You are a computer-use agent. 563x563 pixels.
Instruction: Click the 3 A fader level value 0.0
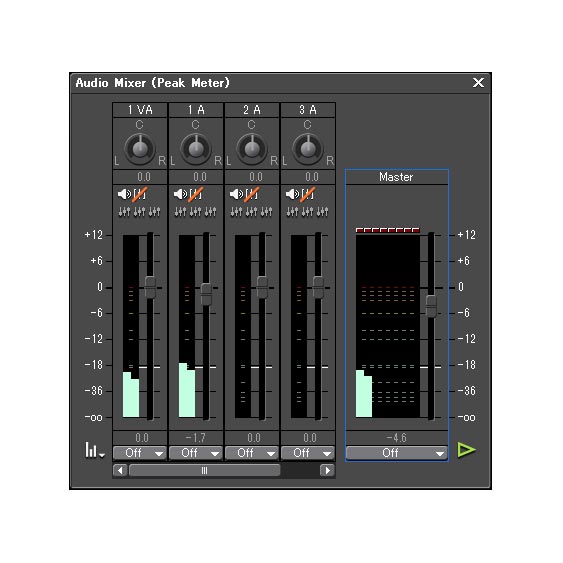(310, 438)
